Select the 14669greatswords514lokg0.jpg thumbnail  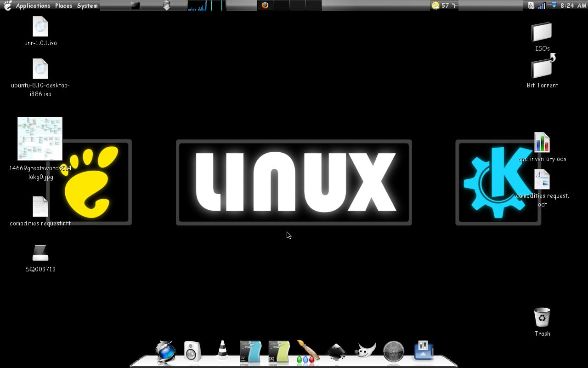[x=40, y=138]
